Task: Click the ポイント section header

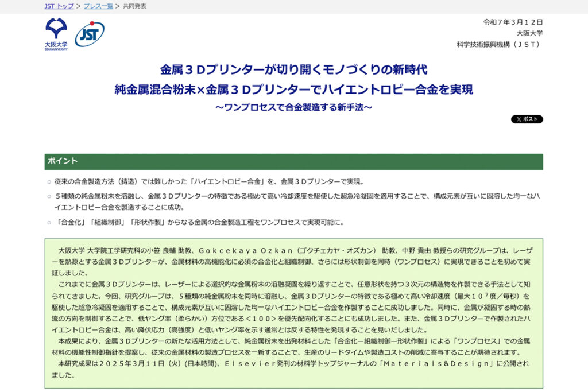Action: coord(293,161)
